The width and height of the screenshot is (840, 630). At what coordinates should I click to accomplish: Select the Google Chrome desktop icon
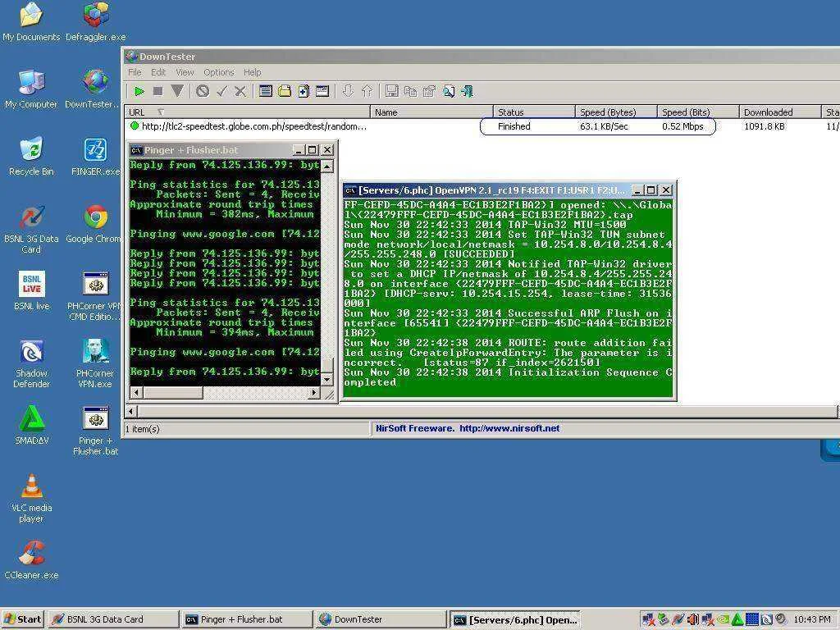tap(95, 224)
